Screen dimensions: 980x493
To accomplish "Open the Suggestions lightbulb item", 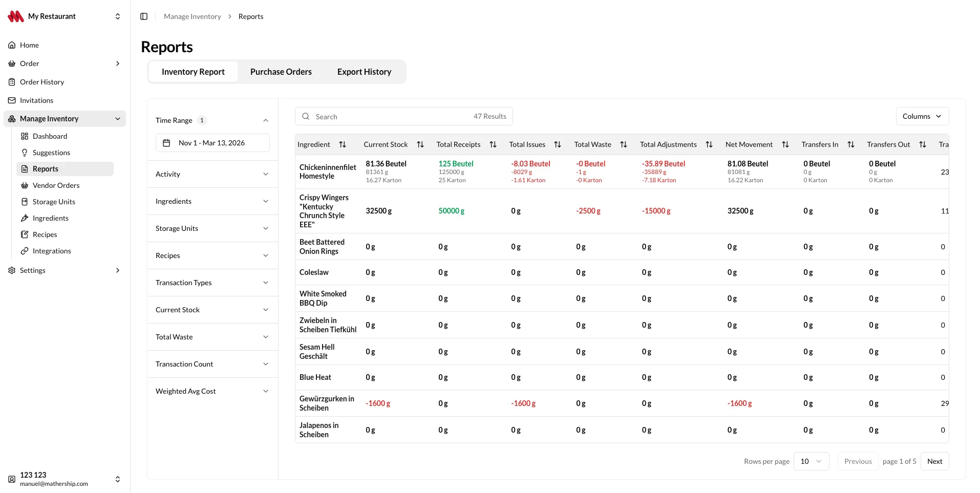I will click(x=51, y=153).
